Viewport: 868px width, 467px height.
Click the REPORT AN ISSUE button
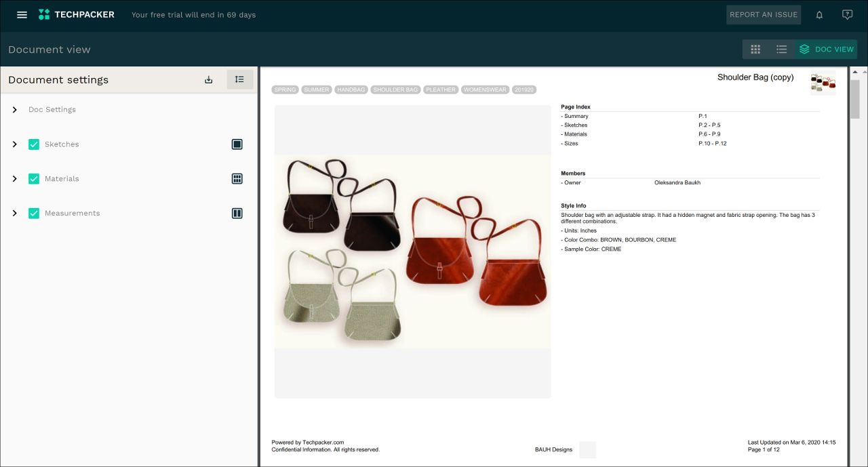764,14
